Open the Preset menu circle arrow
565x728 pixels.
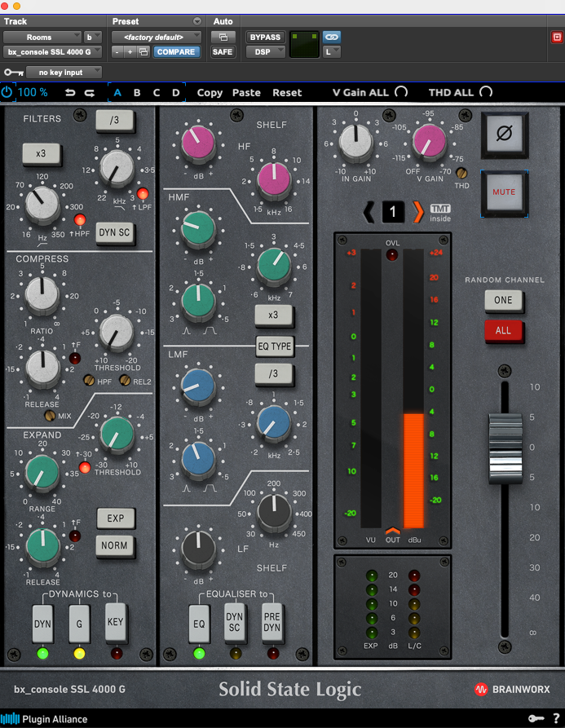point(197,21)
